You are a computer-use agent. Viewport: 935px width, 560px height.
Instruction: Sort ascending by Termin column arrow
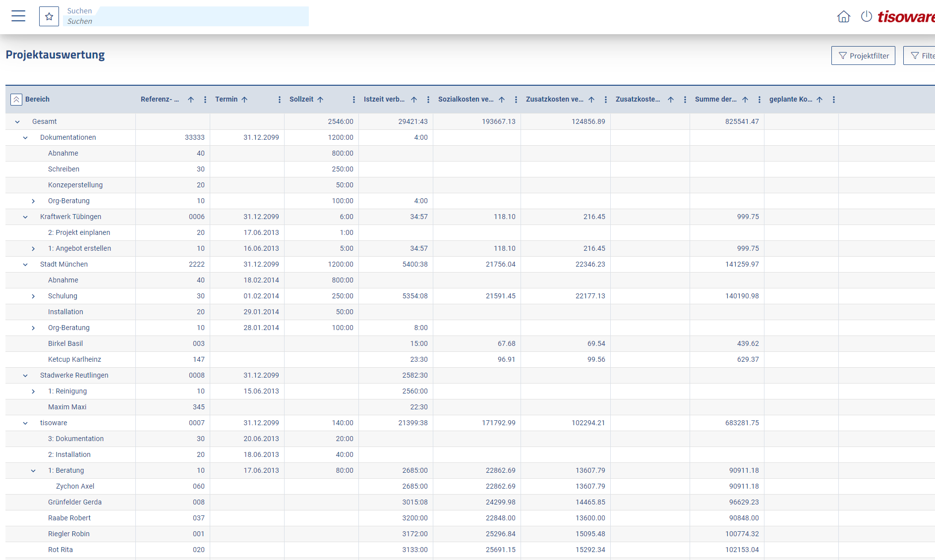pos(244,100)
